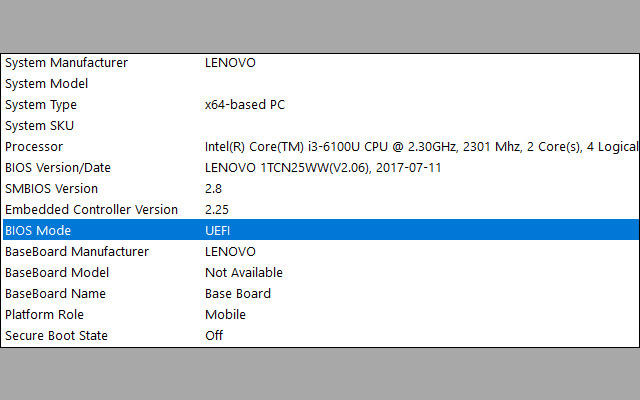Select the Processor row
The image size is (640, 400).
coord(321,147)
